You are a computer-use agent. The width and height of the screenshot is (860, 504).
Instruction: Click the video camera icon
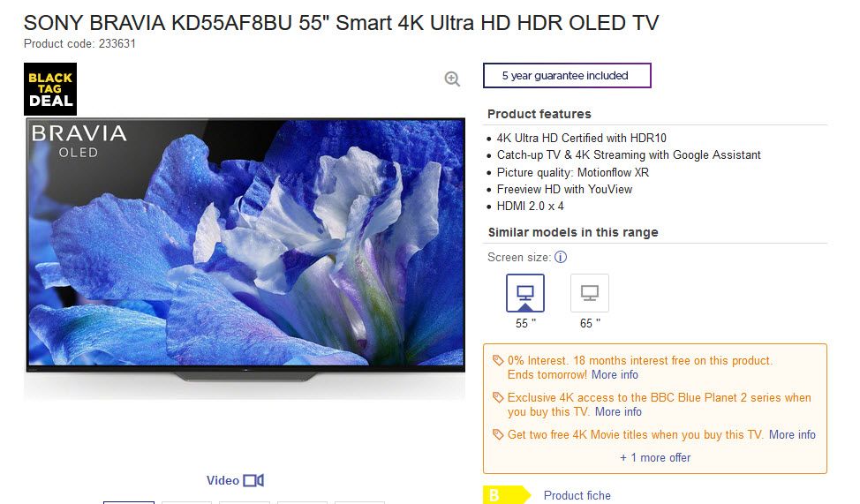point(253,480)
